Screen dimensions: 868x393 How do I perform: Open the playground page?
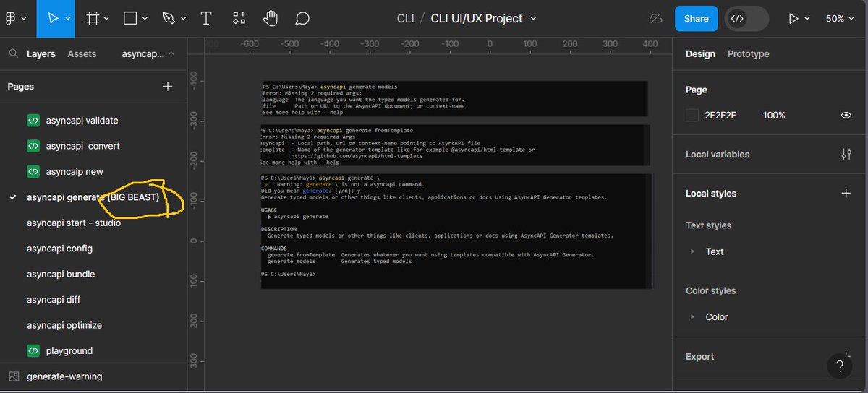pos(69,351)
